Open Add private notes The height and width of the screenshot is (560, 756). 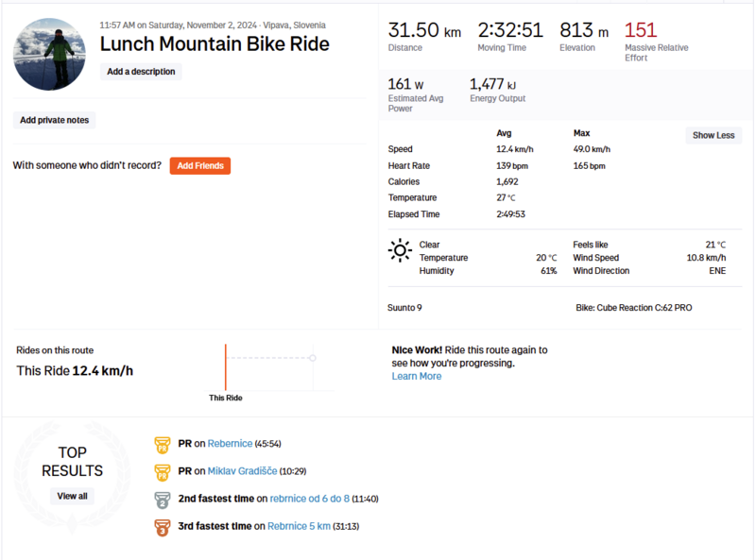tap(57, 120)
